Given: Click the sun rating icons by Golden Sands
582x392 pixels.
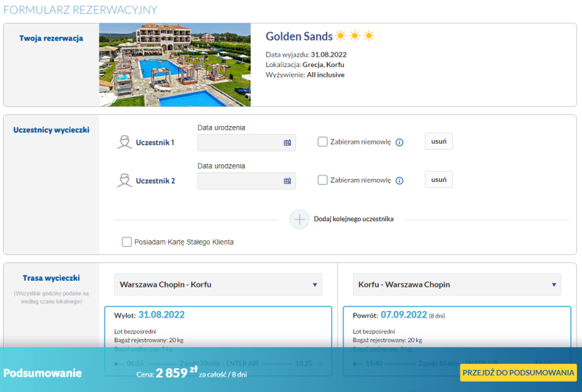Looking at the screenshot, I should [355, 36].
